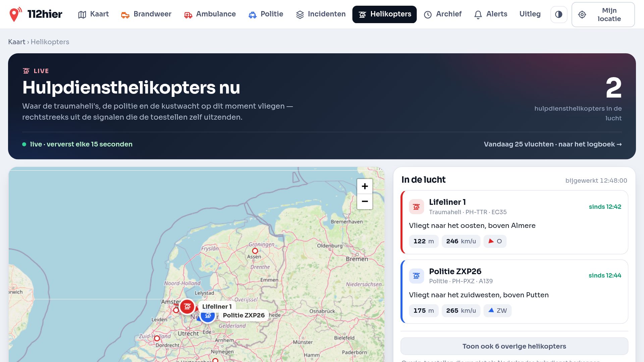Click the O heading chip of Lifeliner 1
The height and width of the screenshot is (362, 644).
pos(495,241)
